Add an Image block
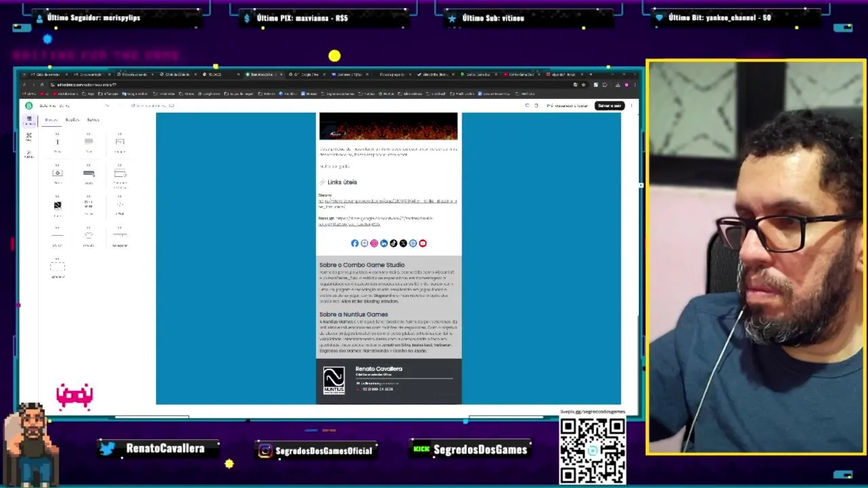The width and height of the screenshot is (868, 488). 120,144
